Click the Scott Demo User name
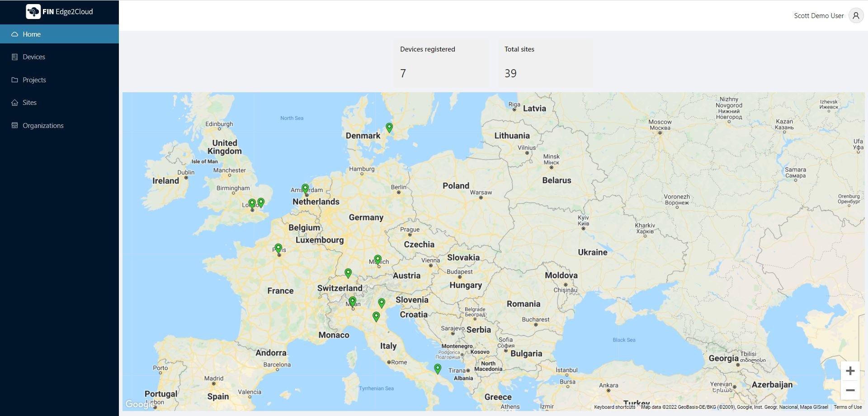 pos(819,16)
